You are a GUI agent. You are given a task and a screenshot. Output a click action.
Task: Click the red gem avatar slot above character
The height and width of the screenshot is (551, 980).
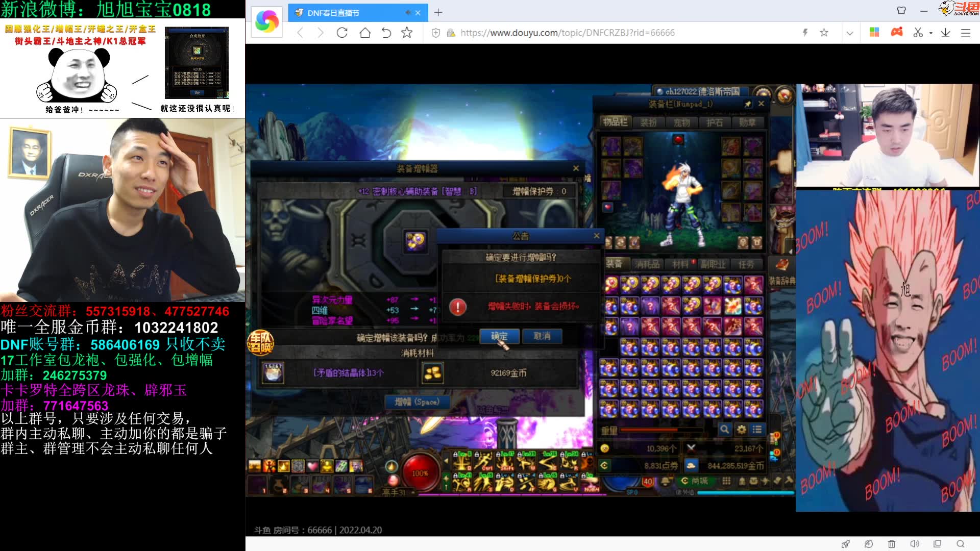point(678,139)
